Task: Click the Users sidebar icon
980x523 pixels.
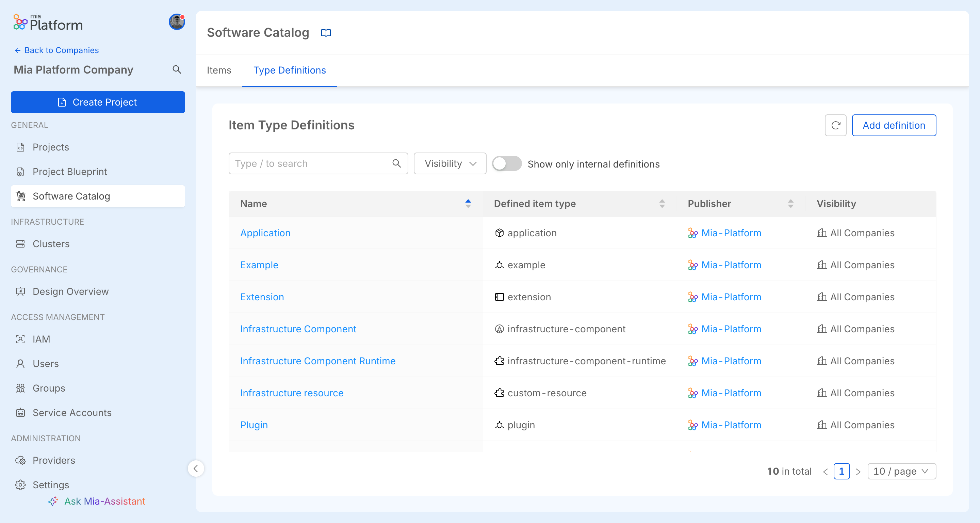Action: coord(20,364)
